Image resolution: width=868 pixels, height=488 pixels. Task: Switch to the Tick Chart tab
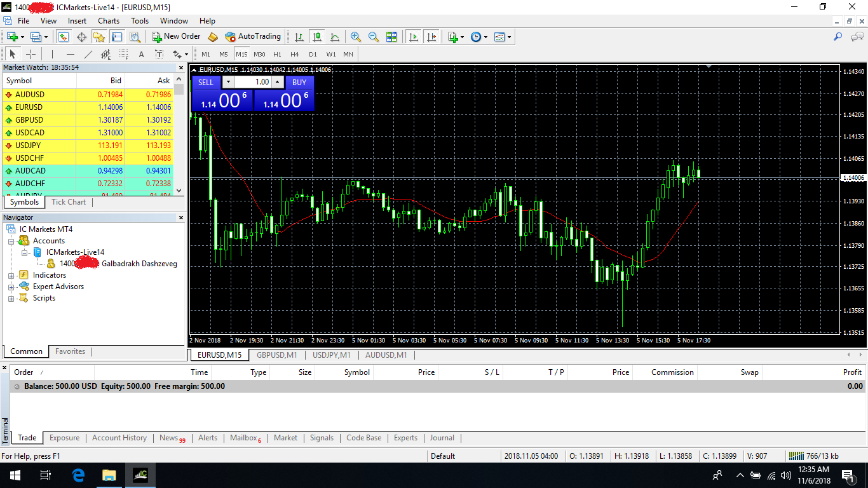(69, 202)
